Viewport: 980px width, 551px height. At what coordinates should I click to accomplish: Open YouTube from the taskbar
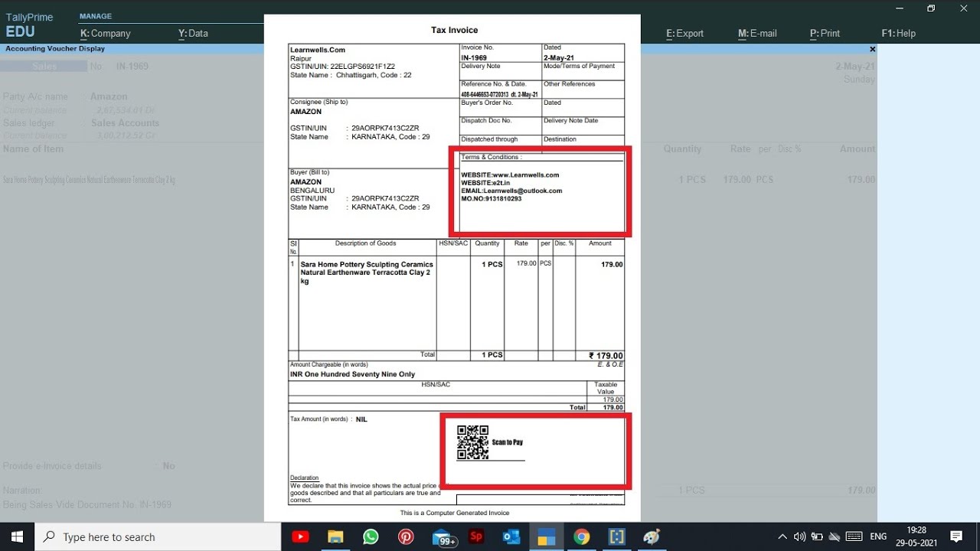pos(300,536)
